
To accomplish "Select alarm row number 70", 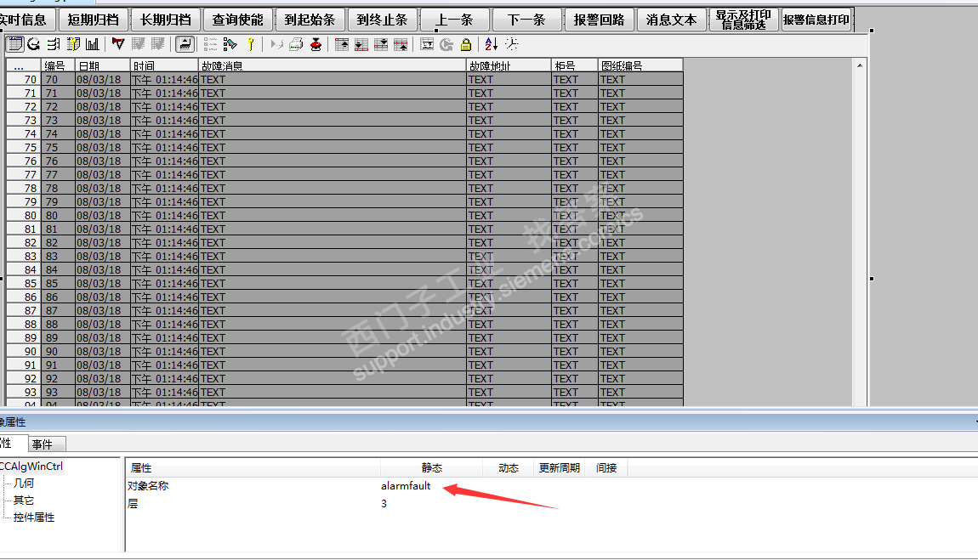I will [344, 80].
